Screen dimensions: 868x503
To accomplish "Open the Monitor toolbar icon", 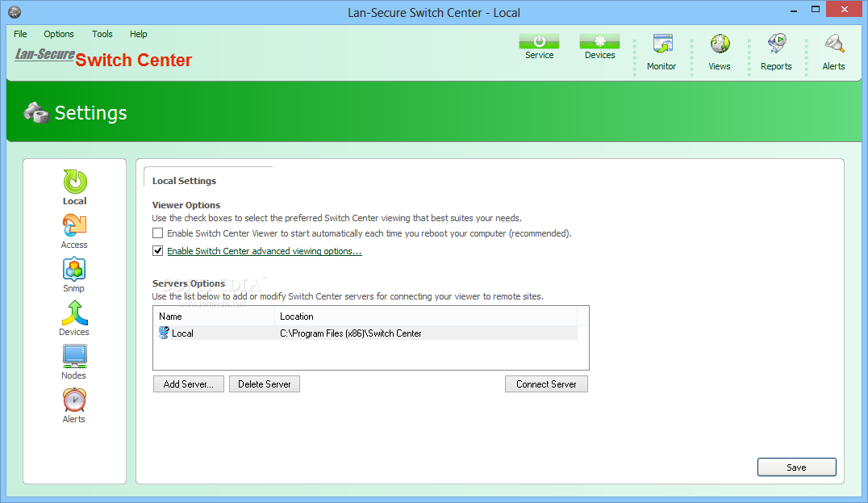I will [662, 44].
